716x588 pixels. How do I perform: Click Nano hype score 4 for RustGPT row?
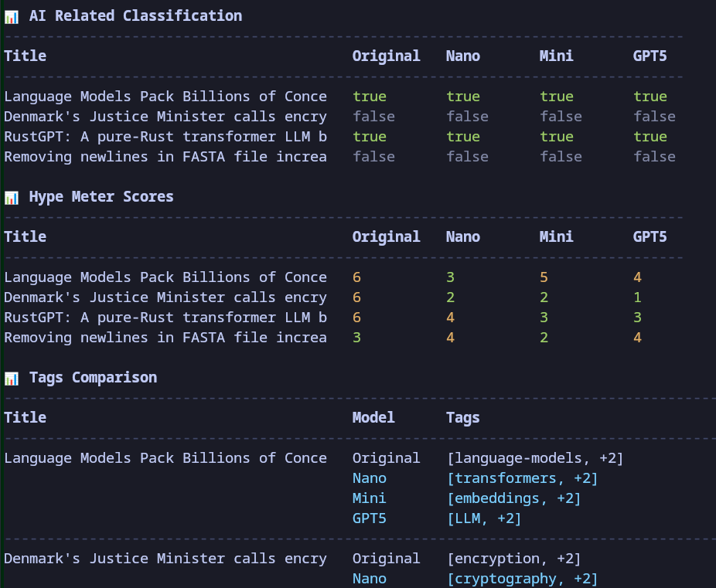[x=450, y=318]
